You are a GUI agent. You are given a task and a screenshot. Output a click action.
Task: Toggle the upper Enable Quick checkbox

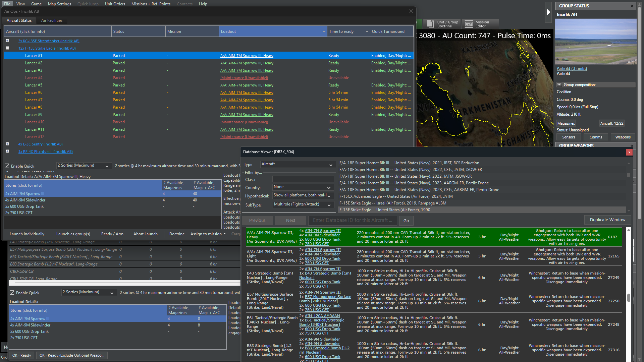(x=7, y=166)
